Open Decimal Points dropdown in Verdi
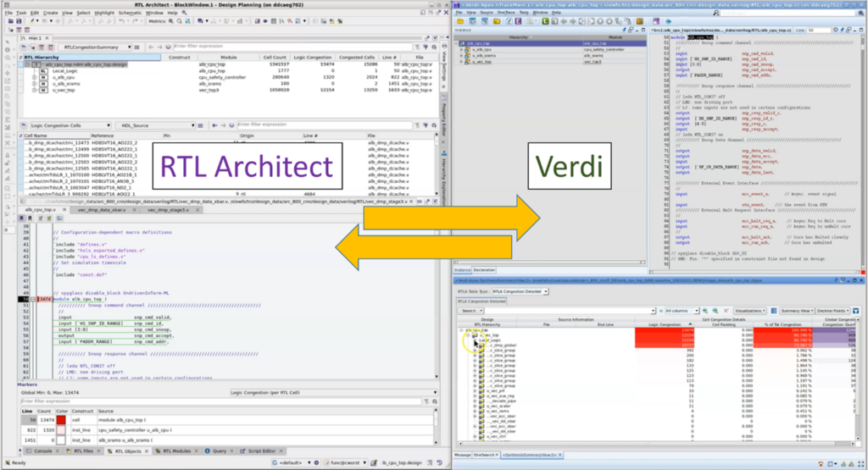 [832, 311]
